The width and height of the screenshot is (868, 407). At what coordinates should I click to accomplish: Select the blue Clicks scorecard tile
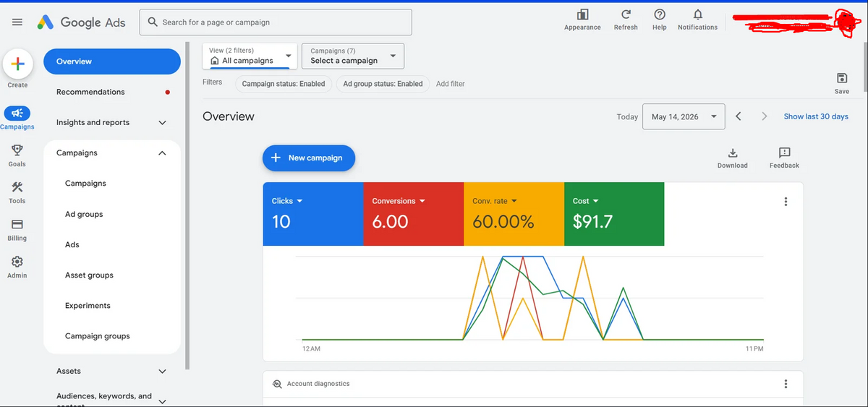coord(312,214)
